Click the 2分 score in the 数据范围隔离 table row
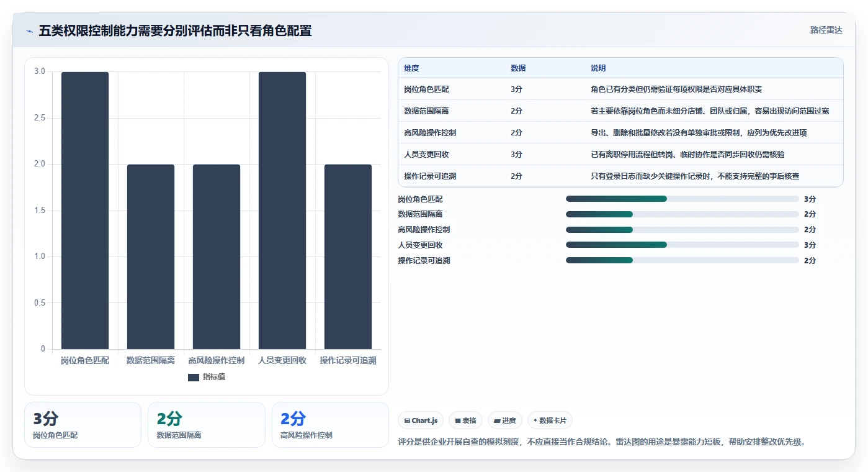This screenshot has width=868, height=472. pyautogui.click(x=516, y=111)
